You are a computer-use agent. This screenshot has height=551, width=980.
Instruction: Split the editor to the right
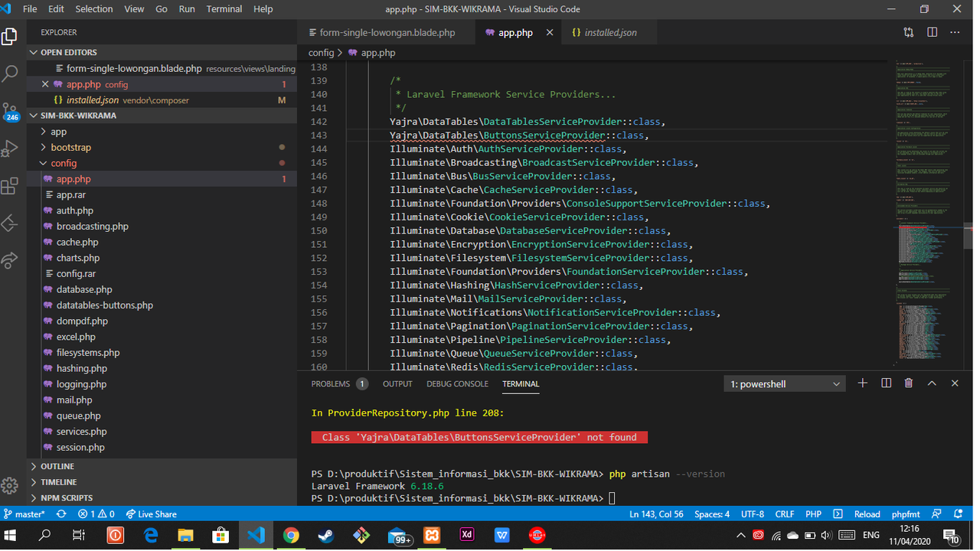932,33
